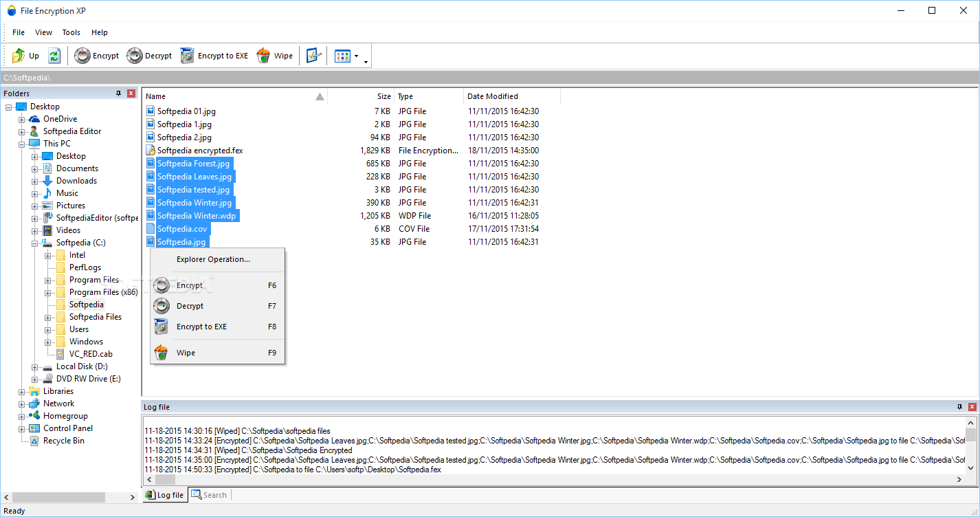Click the Up folder toolbar icon
980x517 pixels.
point(25,56)
